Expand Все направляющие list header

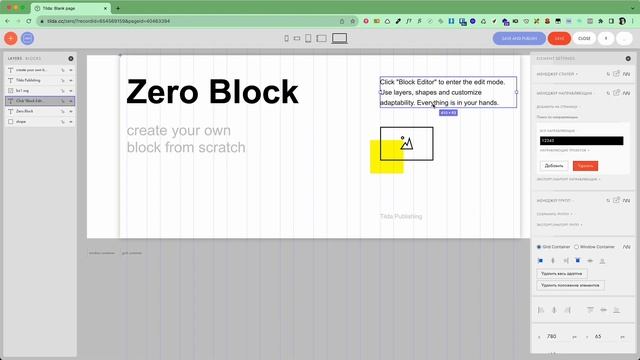557,131
